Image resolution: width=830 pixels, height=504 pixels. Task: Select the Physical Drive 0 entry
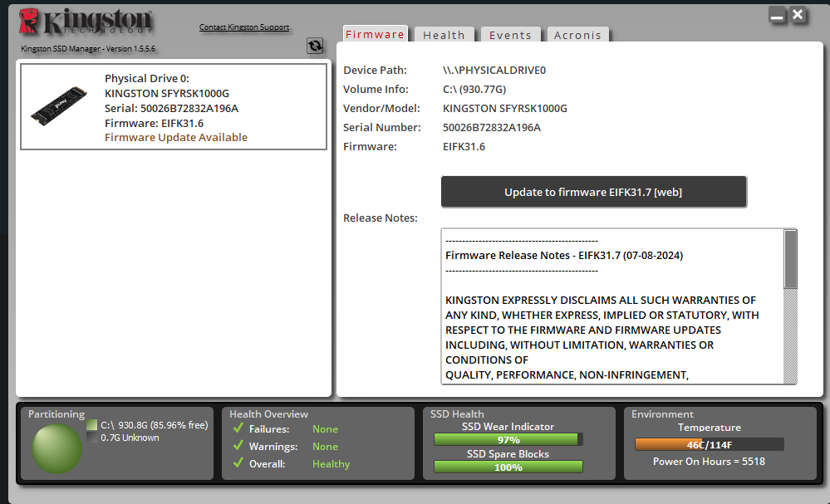(174, 107)
